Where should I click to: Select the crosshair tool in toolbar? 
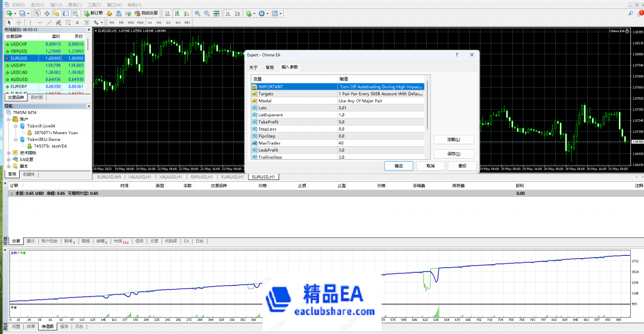pyautogui.click(x=19, y=23)
